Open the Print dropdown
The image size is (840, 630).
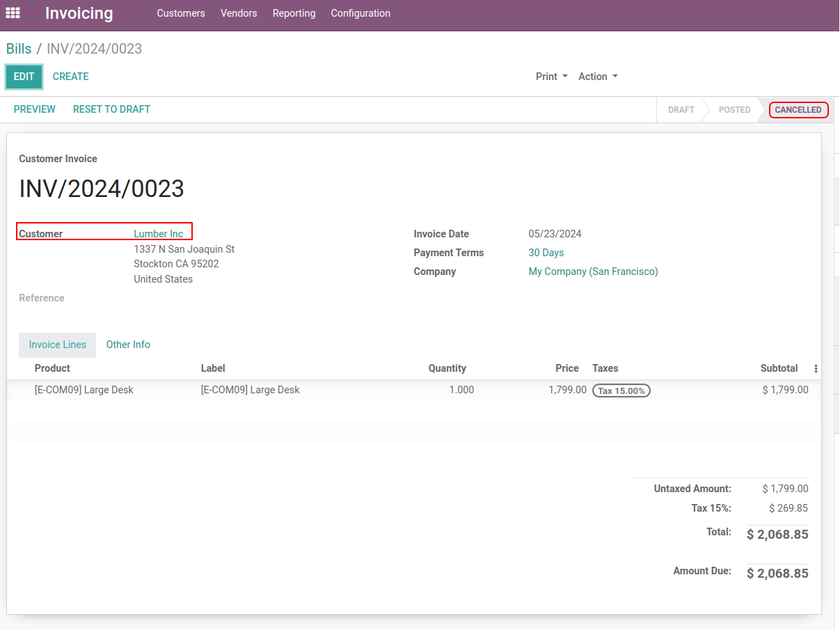[551, 77]
